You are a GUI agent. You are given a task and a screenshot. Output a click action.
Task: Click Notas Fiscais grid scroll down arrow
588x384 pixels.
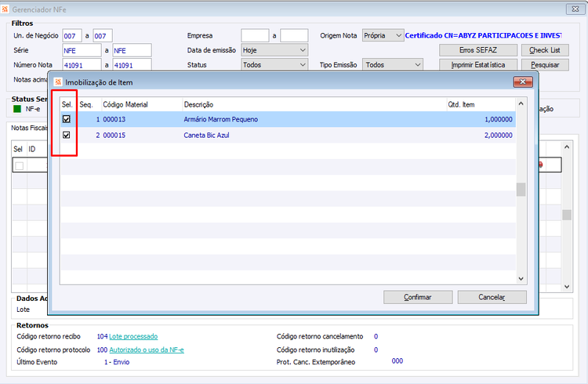tap(567, 287)
